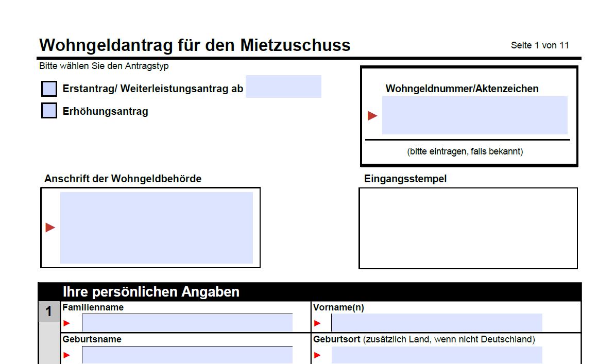615x364 pixels.
Task: Click the 'Wohngeldantrag für den Mietzuschuss' heading
Action: [195, 45]
